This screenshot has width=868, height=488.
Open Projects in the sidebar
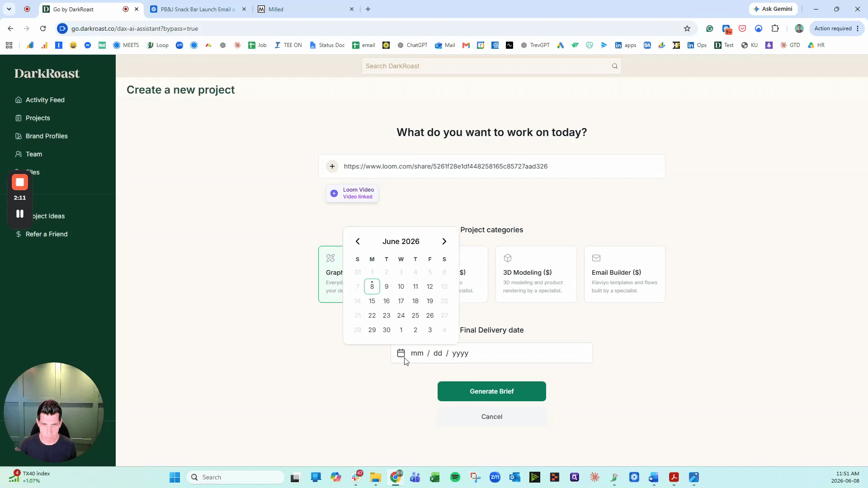pos(33,118)
